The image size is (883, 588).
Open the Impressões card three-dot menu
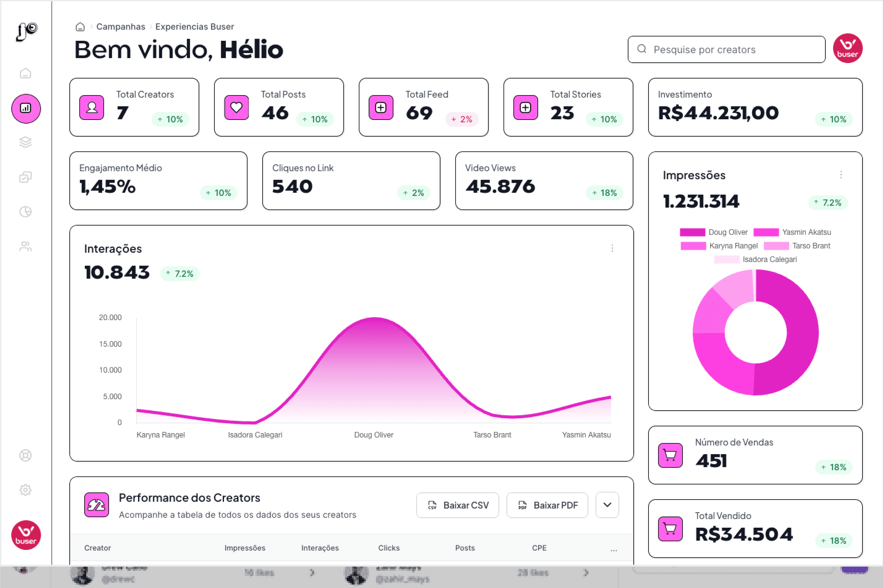point(841,175)
